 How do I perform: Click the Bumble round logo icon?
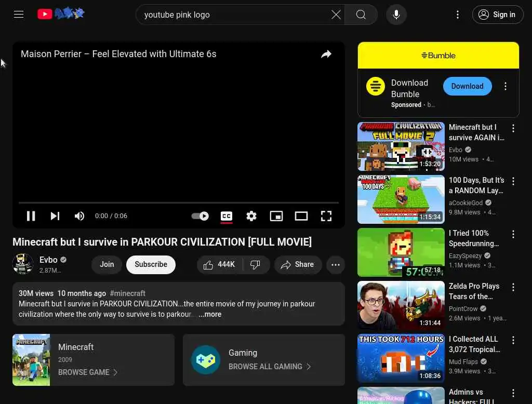tap(376, 86)
